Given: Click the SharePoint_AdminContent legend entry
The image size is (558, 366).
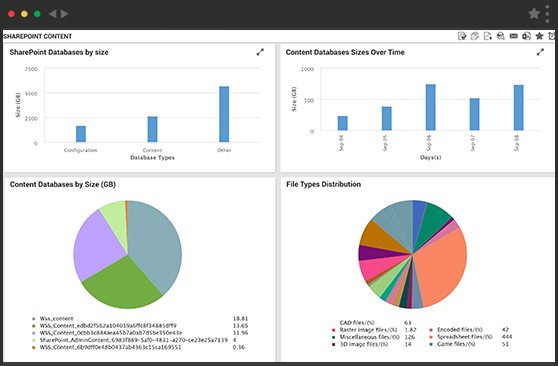Looking at the screenshot, I should (133, 340).
